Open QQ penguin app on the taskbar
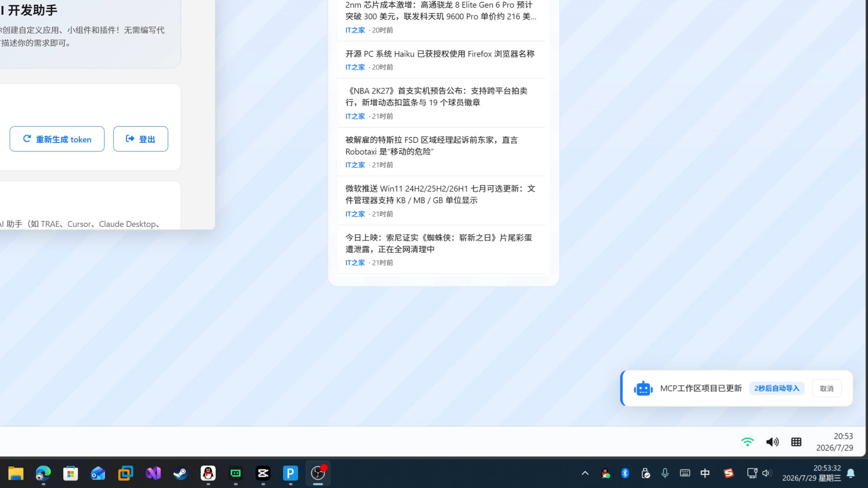Viewport: 868px width, 488px height. [x=208, y=474]
